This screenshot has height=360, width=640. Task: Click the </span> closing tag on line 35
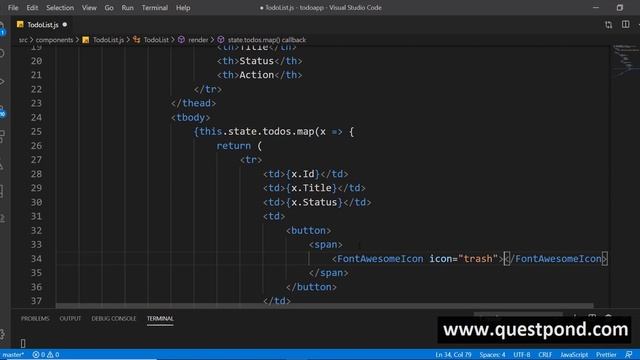pyautogui.click(x=329, y=273)
